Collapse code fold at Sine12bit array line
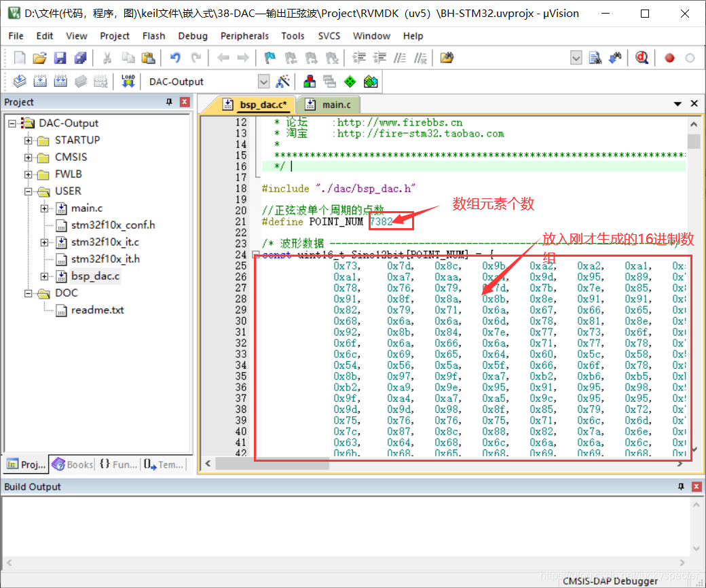 (256, 255)
